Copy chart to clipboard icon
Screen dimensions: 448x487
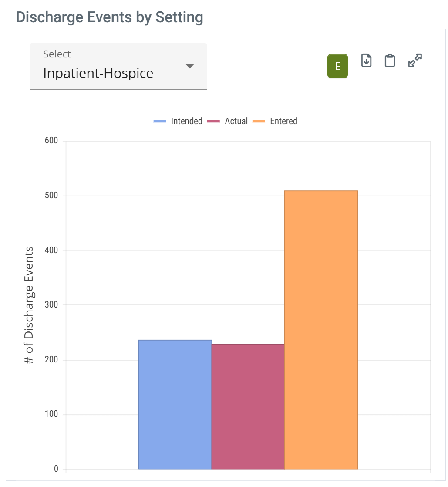pos(390,61)
